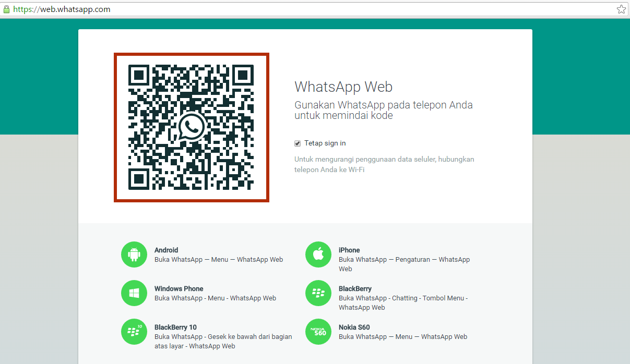Click the green padlock security icon
630x364 pixels.
click(7, 9)
